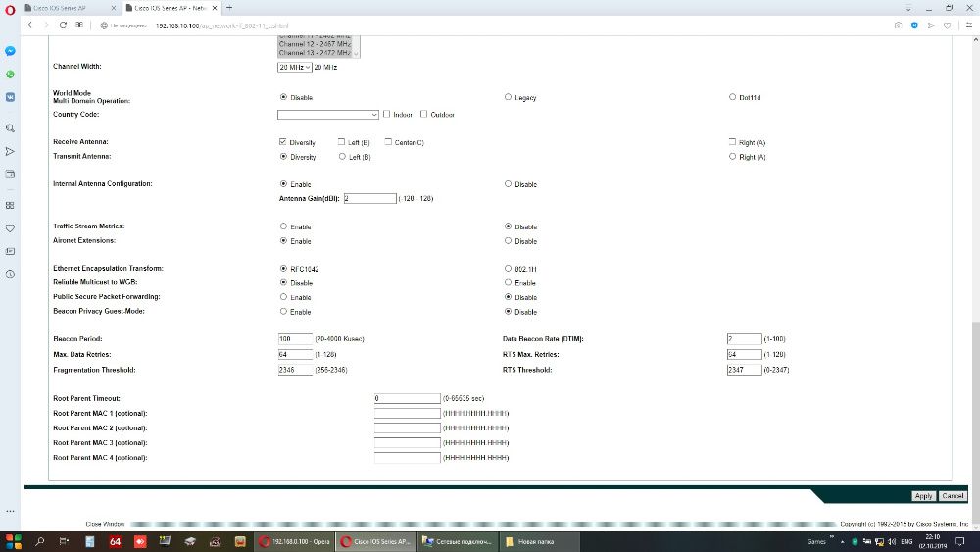Check Receive Antenna Left (B)
Image resolution: width=980 pixels, height=552 pixels.
[341, 142]
